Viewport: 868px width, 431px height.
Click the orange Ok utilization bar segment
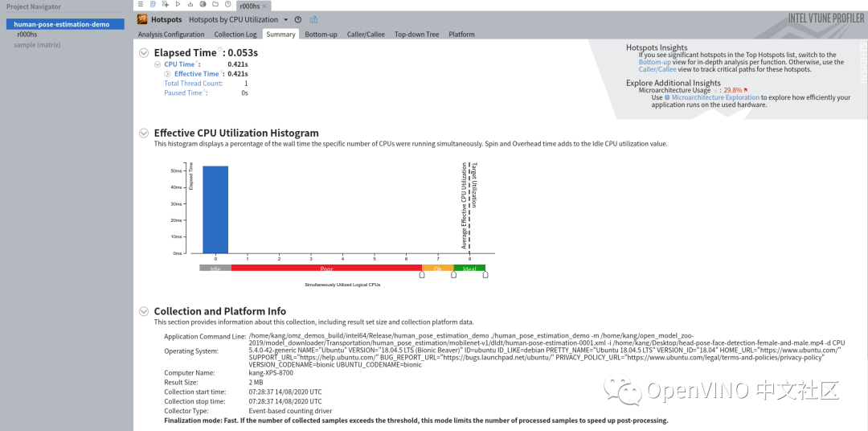[438, 268]
